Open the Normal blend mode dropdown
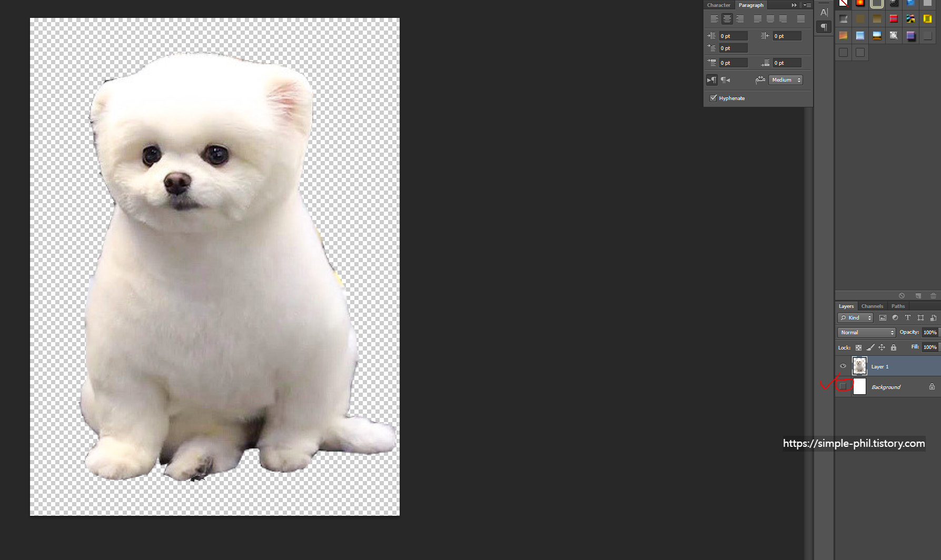The image size is (941, 560). (866, 333)
